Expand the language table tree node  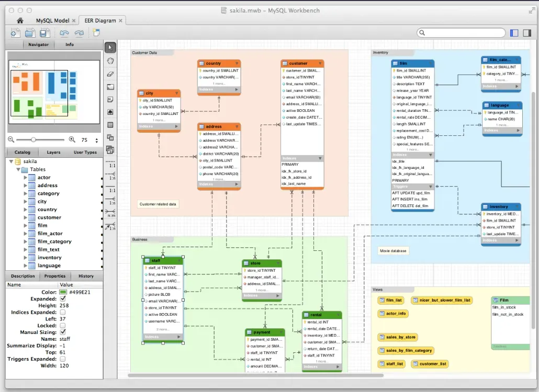point(25,266)
